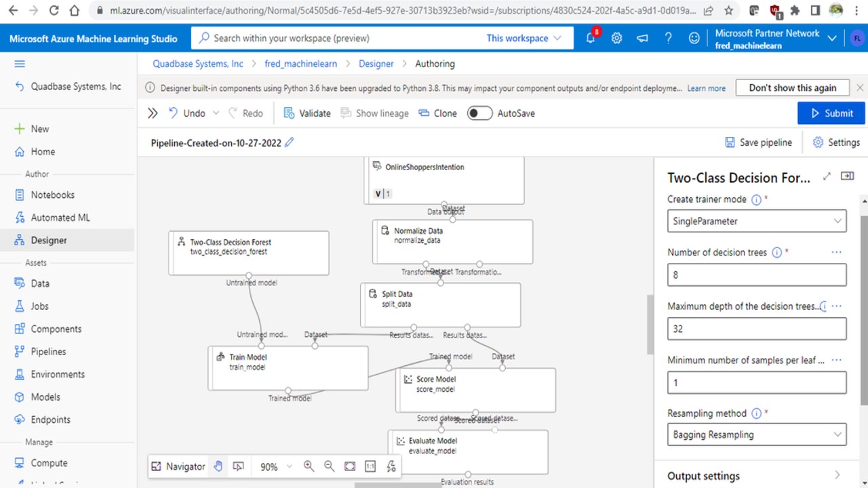Click the megaphone announcements icon
The width and height of the screenshot is (868, 488).
coord(642,38)
